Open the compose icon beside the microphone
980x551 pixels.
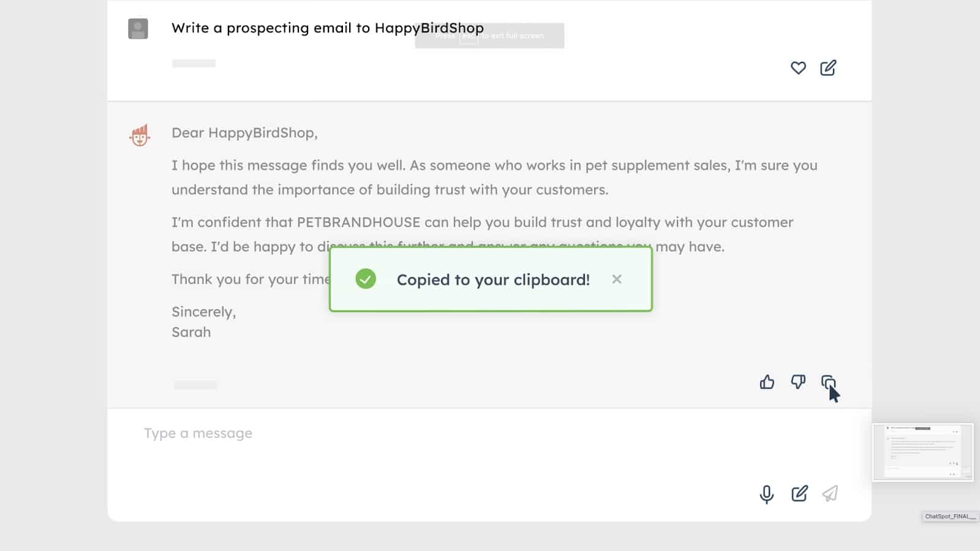click(x=799, y=494)
